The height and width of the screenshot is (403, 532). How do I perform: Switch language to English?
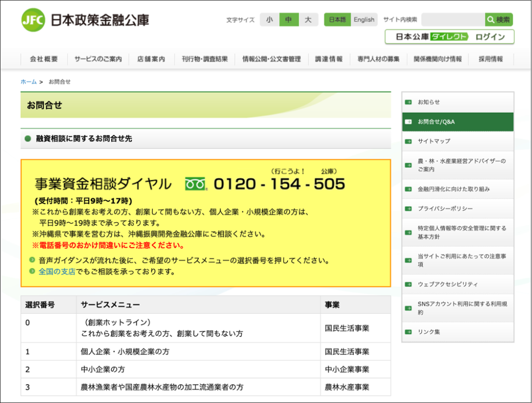(364, 20)
